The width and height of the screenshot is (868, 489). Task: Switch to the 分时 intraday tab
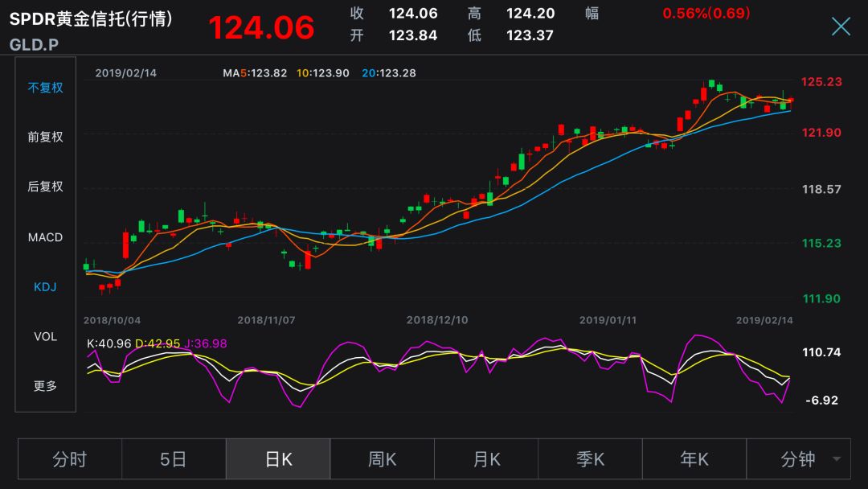click(70, 459)
